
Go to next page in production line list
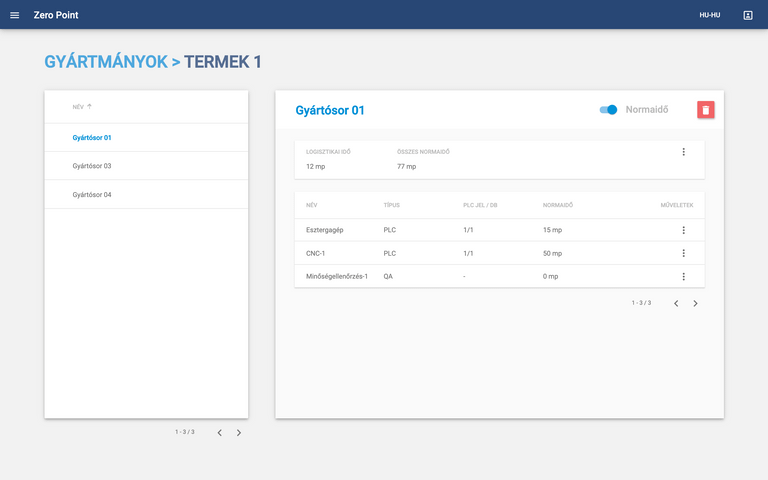tap(239, 433)
